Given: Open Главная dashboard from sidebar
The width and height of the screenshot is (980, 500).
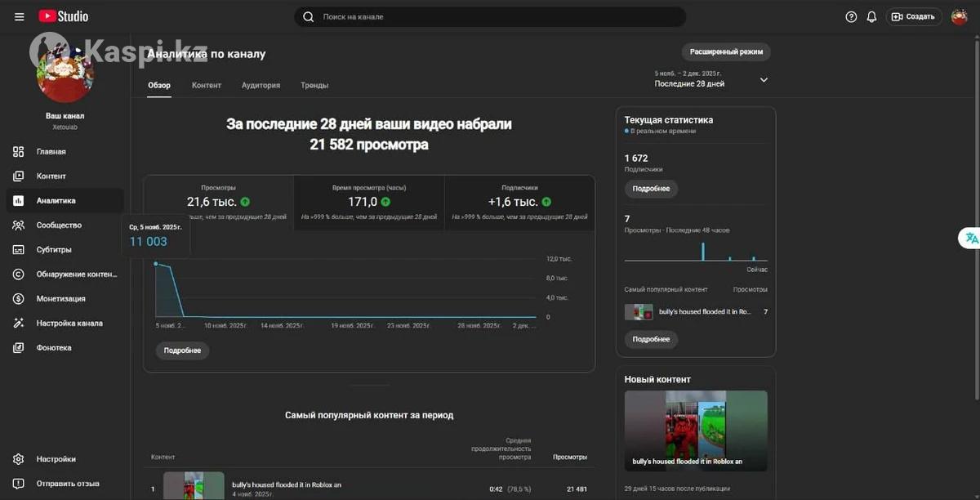Looking at the screenshot, I should pyautogui.click(x=51, y=152).
